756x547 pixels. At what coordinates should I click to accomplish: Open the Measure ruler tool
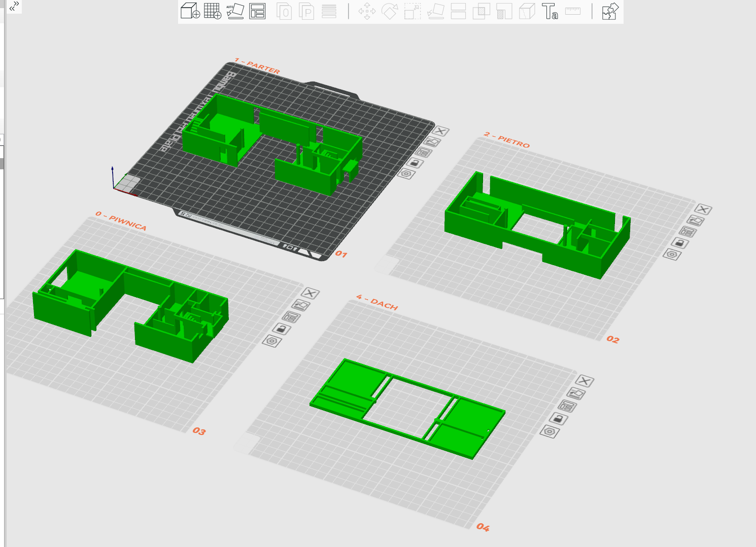coord(573,11)
